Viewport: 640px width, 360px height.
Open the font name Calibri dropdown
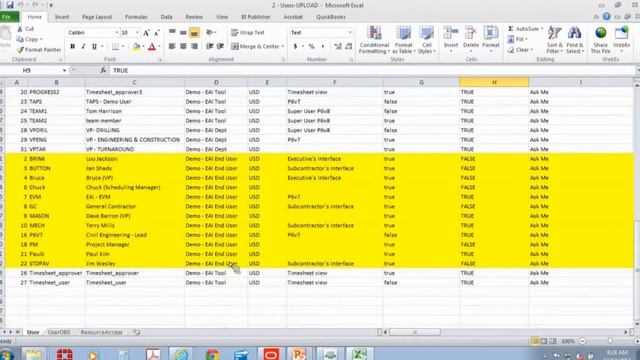[116, 33]
